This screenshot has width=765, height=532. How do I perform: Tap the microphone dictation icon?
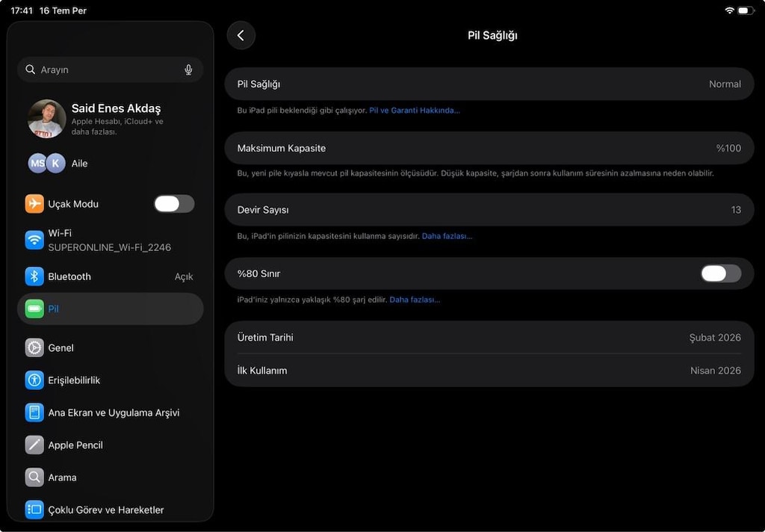point(188,69)
